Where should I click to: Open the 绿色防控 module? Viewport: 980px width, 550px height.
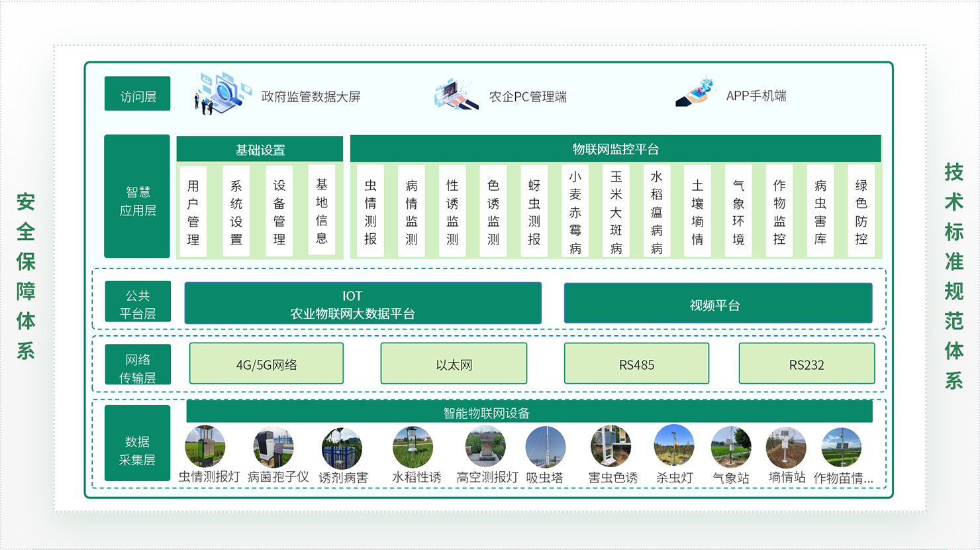tap(861, 211)
